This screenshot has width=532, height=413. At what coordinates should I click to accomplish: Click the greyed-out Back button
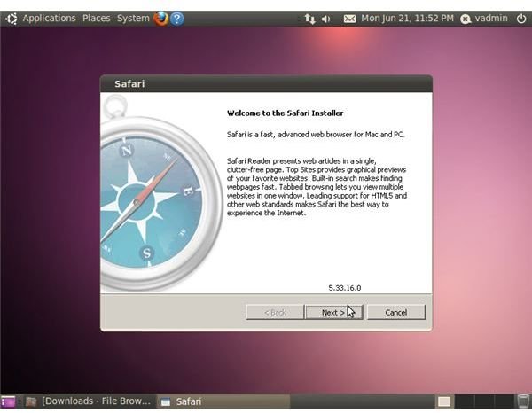click(275, 312)
